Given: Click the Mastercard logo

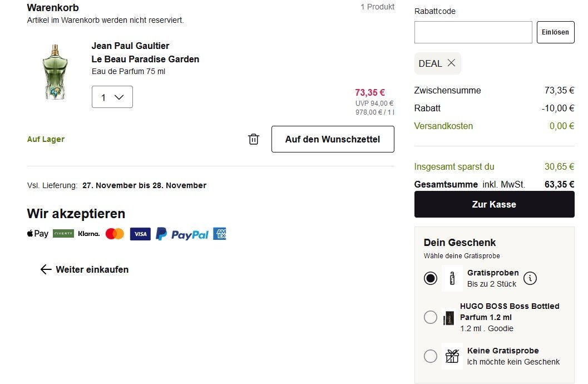Looking at the screenshot, I should coord(115,234).
